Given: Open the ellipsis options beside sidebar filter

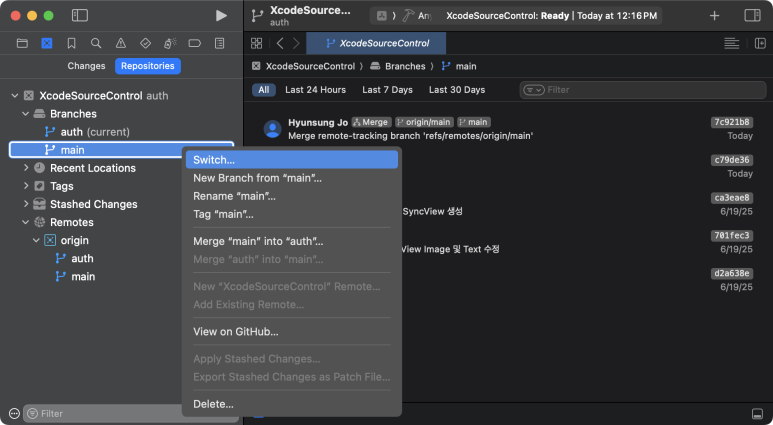Looking at the screenshot, I should 14,413.
